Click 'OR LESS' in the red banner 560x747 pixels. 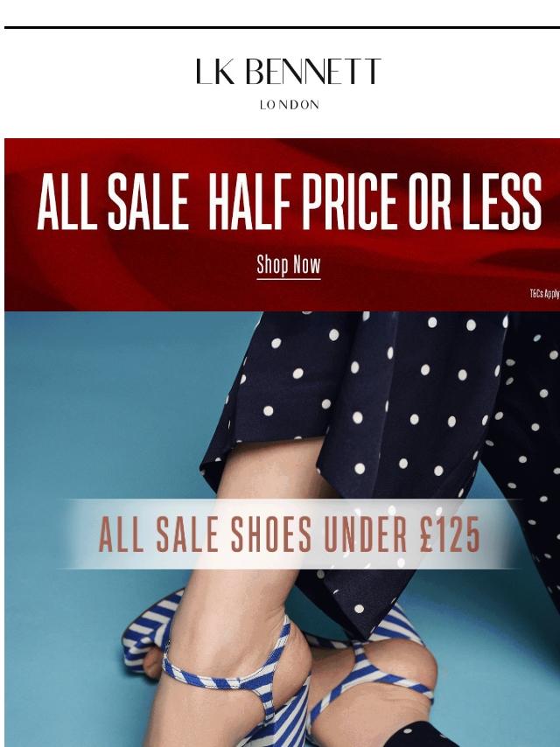tap(475, 201)
